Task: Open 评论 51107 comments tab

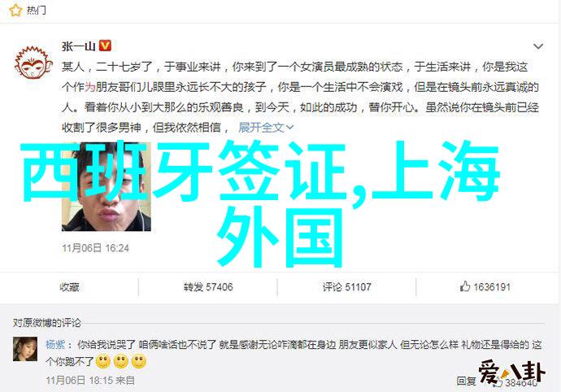Action: click(346, 287)
